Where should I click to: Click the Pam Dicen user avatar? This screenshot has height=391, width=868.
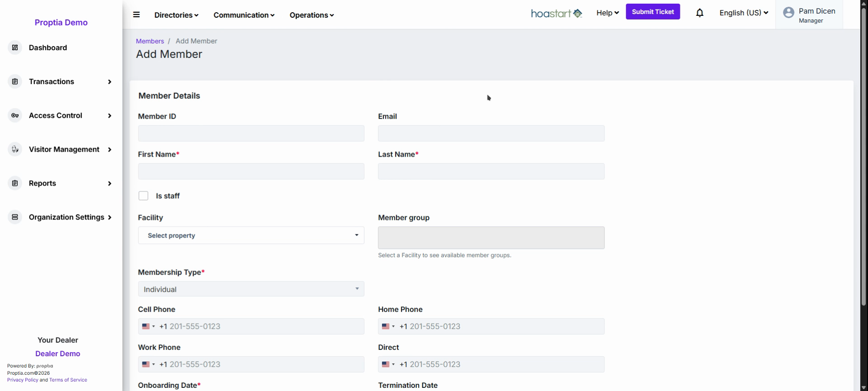pos(788,13)
